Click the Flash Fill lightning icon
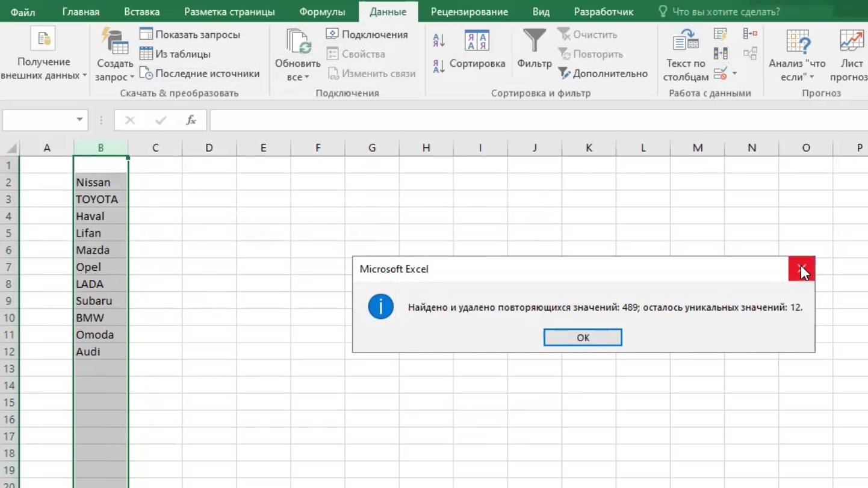868x488 pixels. point(720,34)
